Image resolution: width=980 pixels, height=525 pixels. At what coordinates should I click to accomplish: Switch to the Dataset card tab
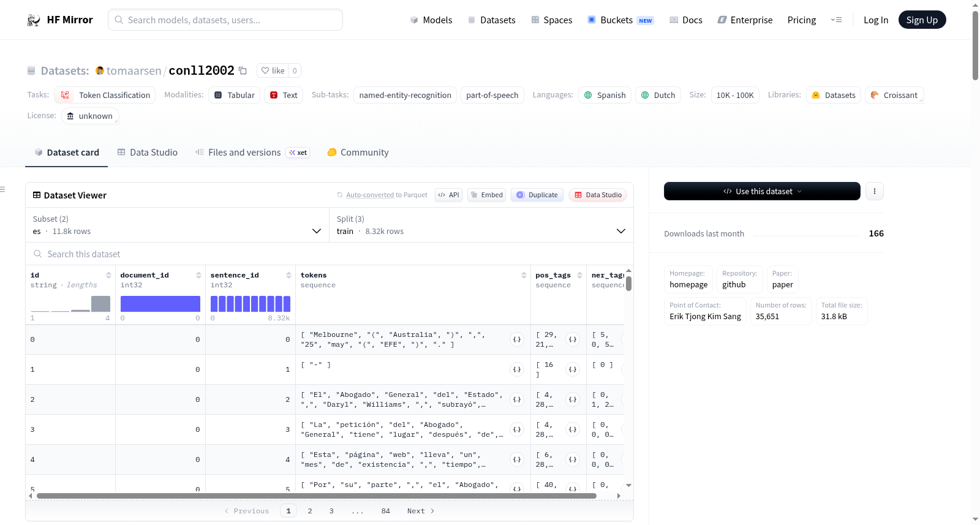[x=66, y=153]
